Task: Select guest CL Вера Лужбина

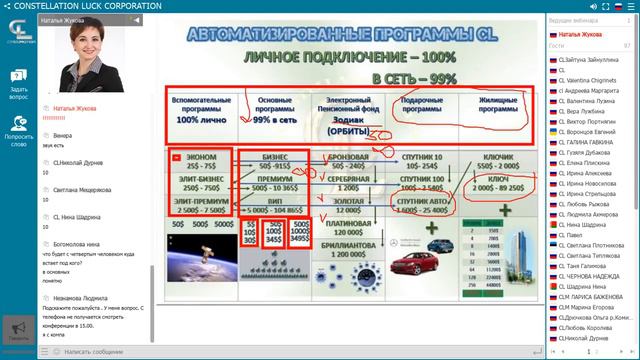Action: tap(581, 111)
